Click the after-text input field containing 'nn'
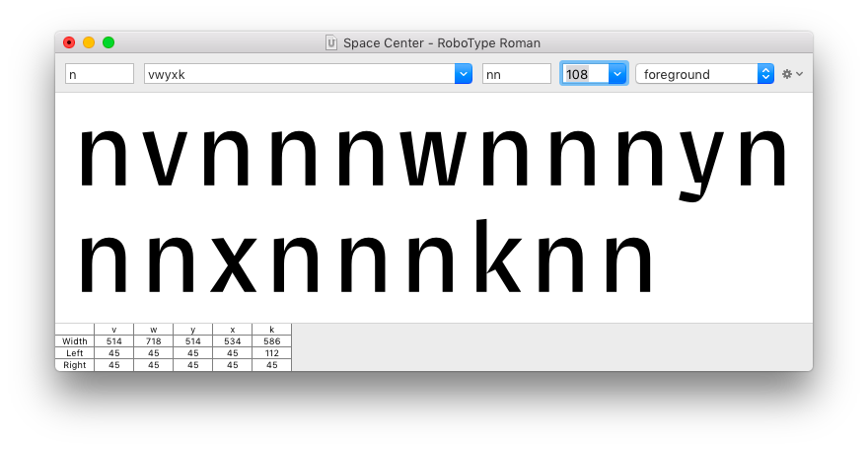Image resolution: width=868 pixels, height=450 pixels. pyautogui.click(x=517, y=74)
